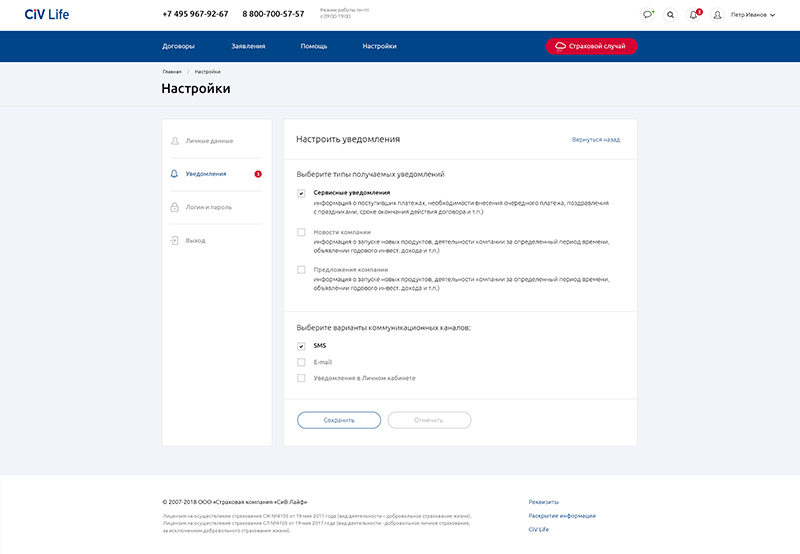The width and height of the screenshot is (800, 554).
Task: Expand the Петр Иванов user dropdown
Action: point(753,15)
